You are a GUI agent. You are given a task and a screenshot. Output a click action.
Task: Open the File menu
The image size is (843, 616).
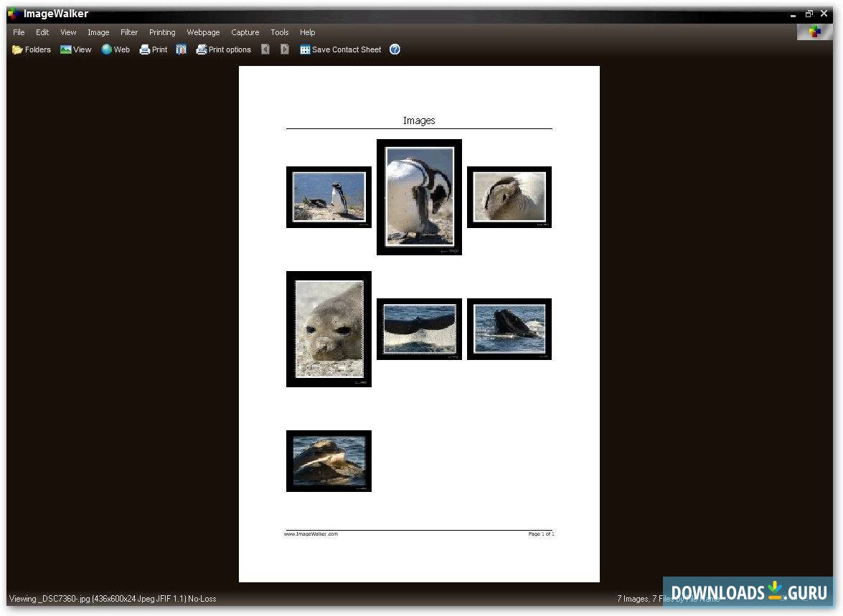18,32
